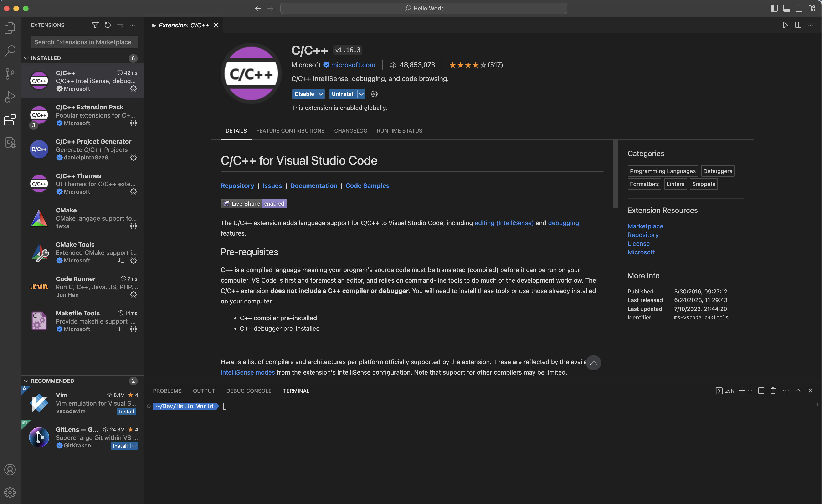The height and width of the screenshot is (504, 822).
Task: Switch to the CHANGELOG tab
Action: (351, 131)
